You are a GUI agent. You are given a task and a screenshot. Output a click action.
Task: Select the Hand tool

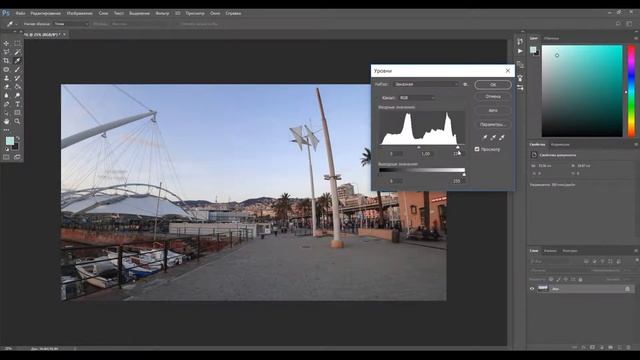click(6, 121)
